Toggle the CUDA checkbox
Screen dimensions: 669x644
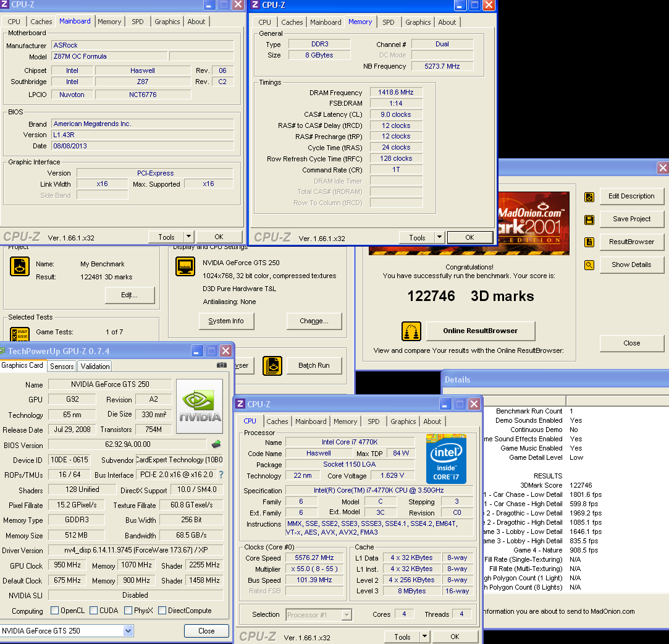pyautogui.click(x=93, y=610)
